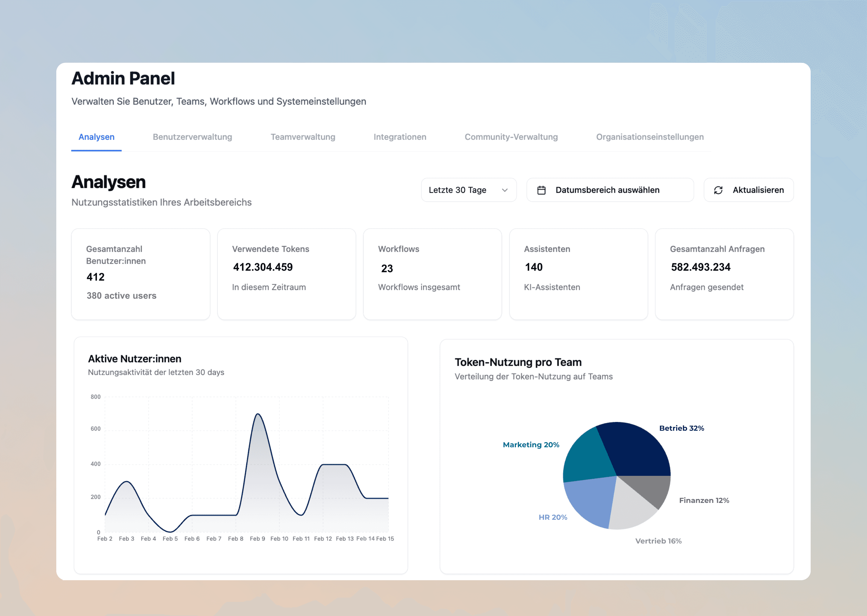Expand the Letzte 30 Tage chevron
867x616 pixels.
505,190
